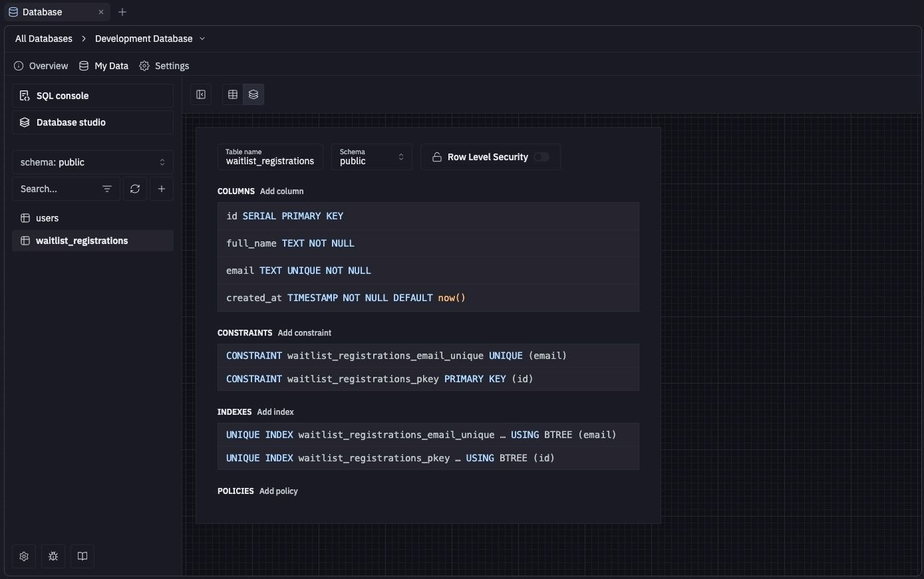Screen dimensions: 924x579
Task: Collapse the sidebar panel using the toolbar icon
Action: (200, 94)
